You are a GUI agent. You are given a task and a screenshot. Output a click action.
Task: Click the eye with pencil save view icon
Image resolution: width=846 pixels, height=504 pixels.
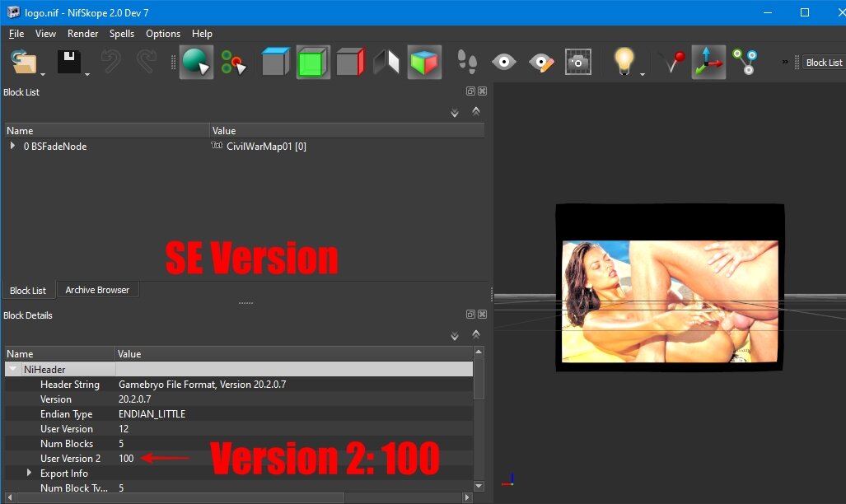[541, 62]
